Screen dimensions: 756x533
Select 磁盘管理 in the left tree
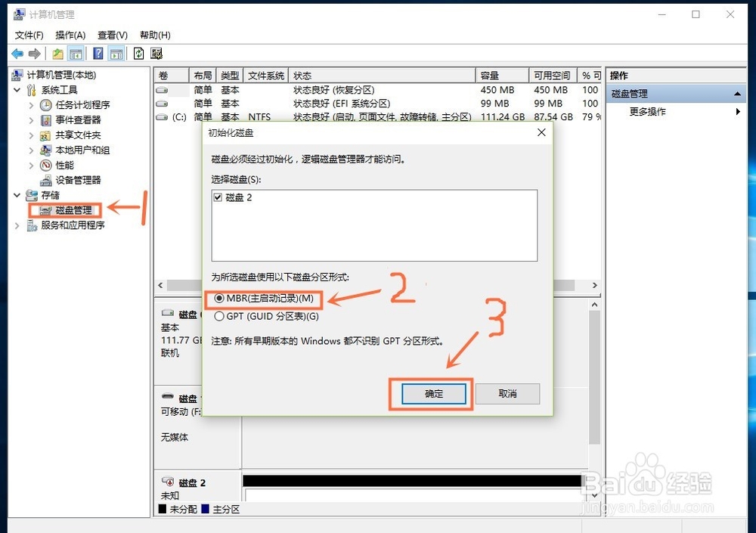tap(72, 210)
